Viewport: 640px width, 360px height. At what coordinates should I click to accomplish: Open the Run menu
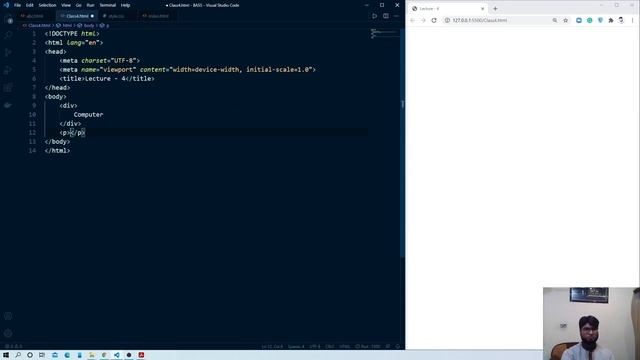click(x=91, y=5)
